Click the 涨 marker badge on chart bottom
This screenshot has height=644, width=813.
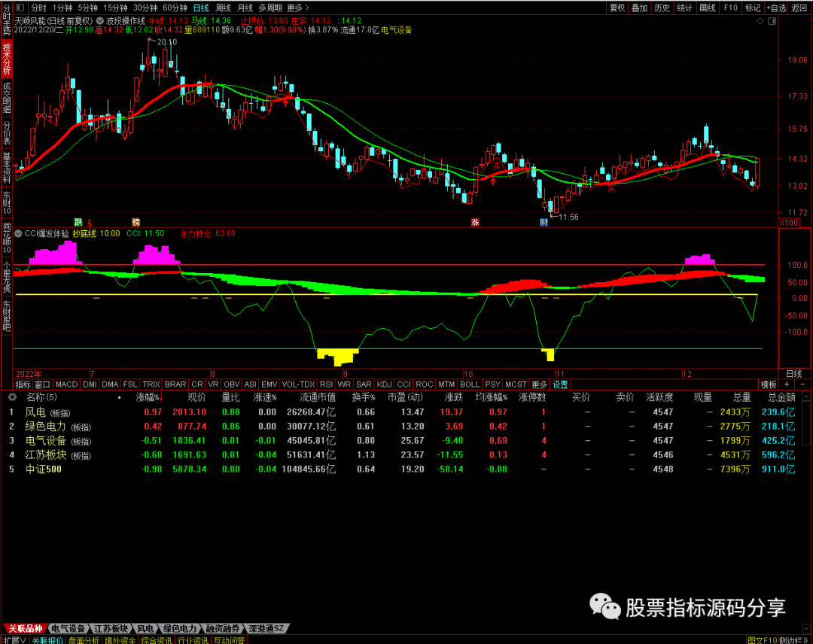[x=475, y=222]
